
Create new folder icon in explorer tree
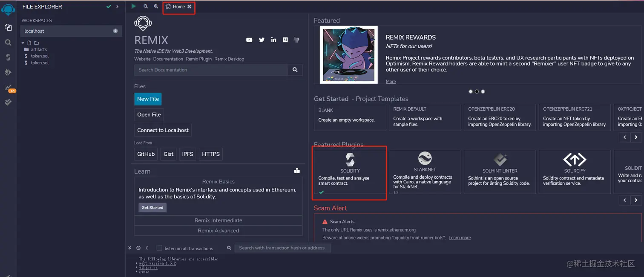pyautogui.click(x=36, y=43)
